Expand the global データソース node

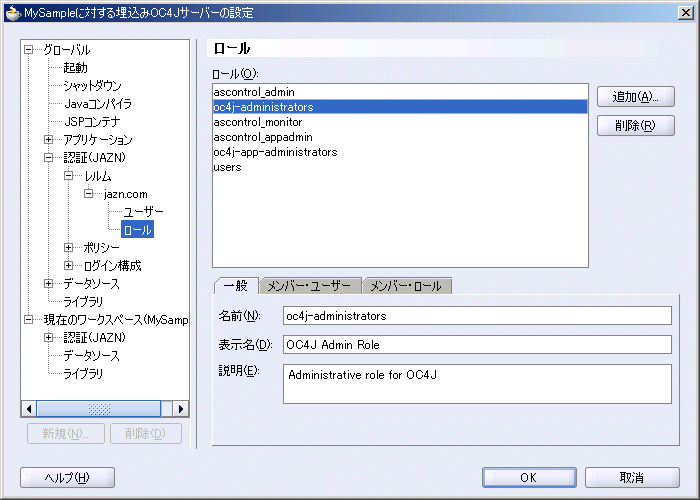48,283
